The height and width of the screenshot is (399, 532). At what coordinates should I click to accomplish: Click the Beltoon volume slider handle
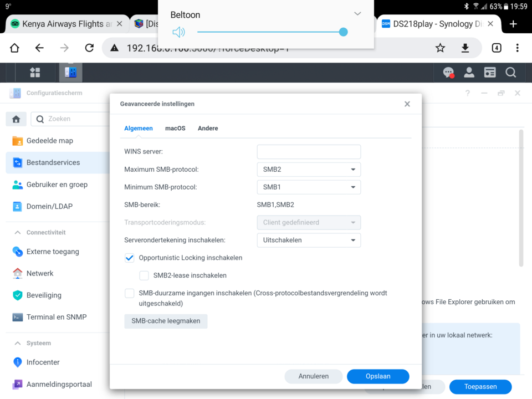click(x=343, y=32)
